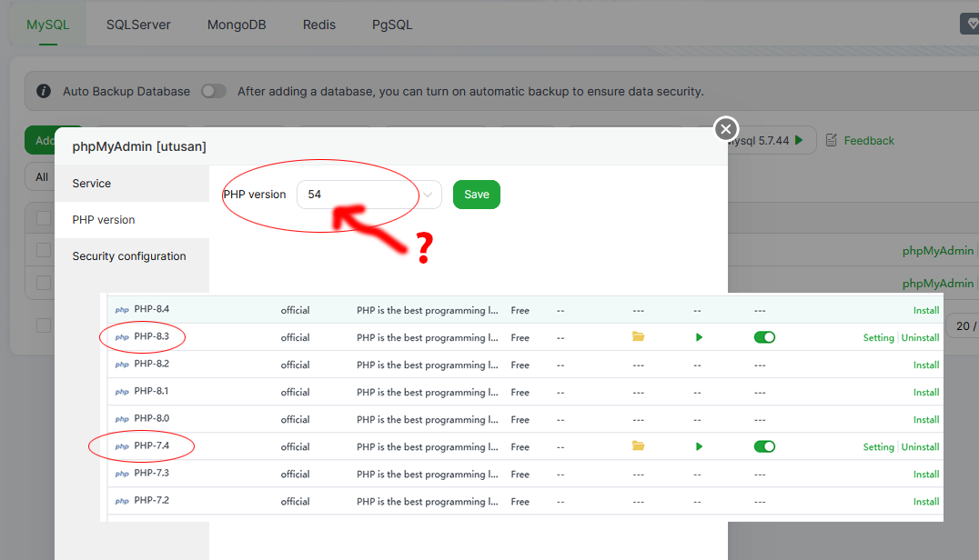Select PHP version in the dialog sidebar
Viewport: 979px width, 560px height.
[x=132, y=219]
